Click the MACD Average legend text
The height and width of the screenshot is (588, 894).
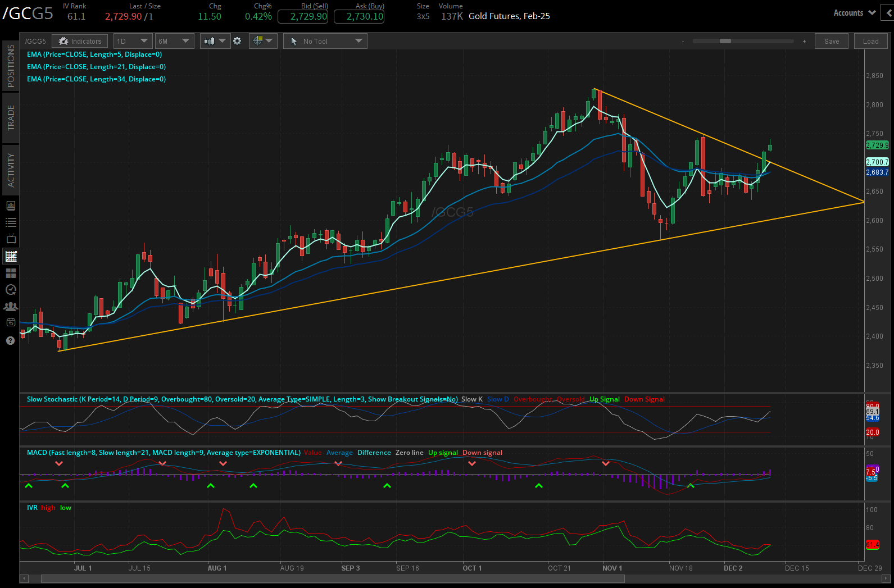click(x=339, y=453)
